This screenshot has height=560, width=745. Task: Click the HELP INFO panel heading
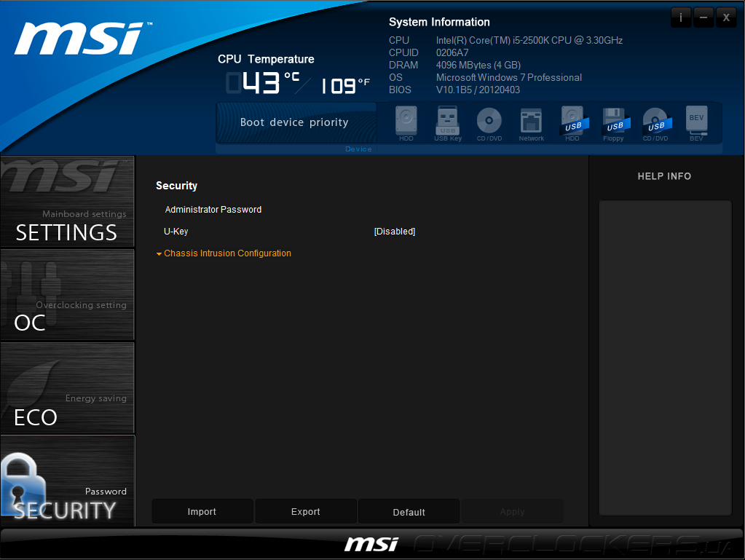pyautogui.click(x=664, y=176)
